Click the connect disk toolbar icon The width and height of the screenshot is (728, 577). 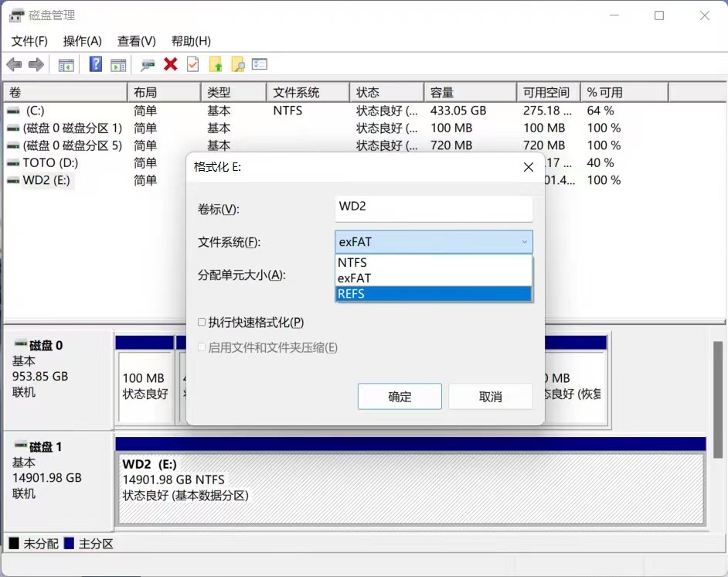[x=148, y=65]
